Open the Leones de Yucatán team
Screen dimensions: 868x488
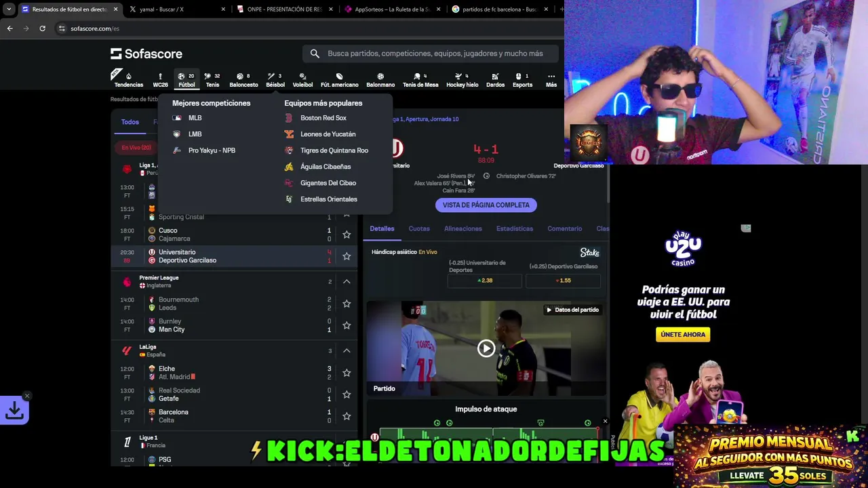pos(328,134)
